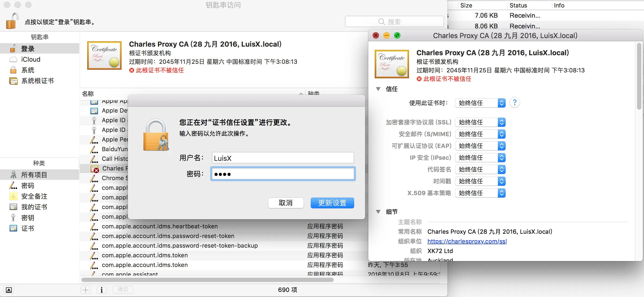Collapse the 细节 section triangle
The width and height of the screenshot is (644, 297).
pos(378,212)
